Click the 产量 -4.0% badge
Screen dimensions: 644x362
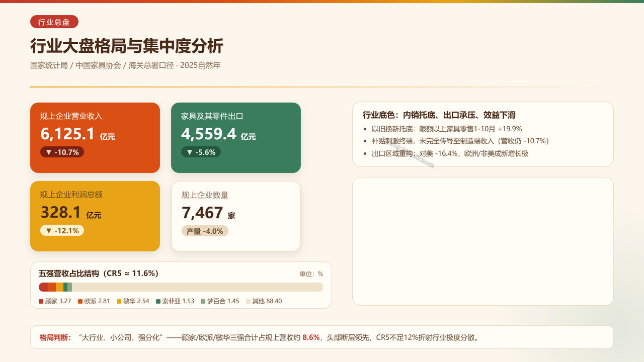205,231
